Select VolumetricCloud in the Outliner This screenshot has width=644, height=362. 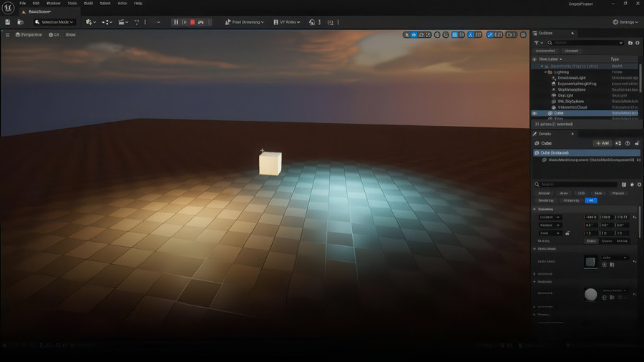[572, 107]
